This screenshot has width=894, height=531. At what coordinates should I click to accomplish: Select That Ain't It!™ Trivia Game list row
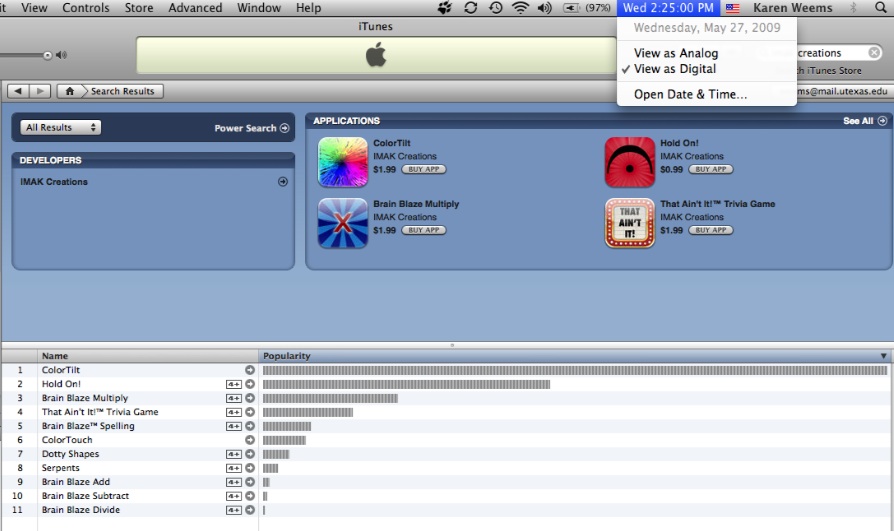pos(446,412)
